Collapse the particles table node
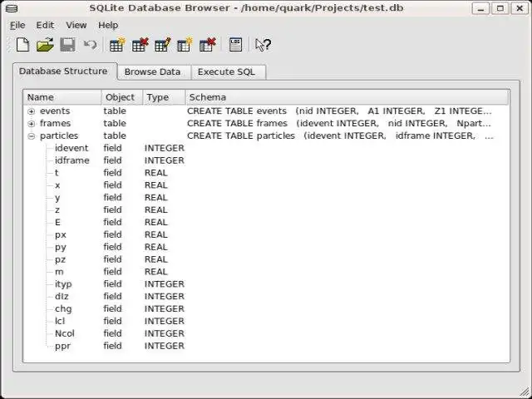Screen dimensions: 532x399 (x=32, y=136)
